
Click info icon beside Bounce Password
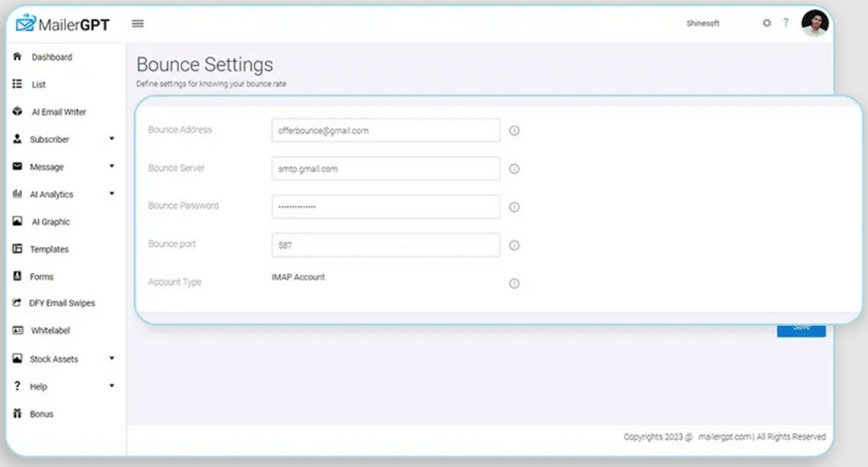[x=514, y=207]
